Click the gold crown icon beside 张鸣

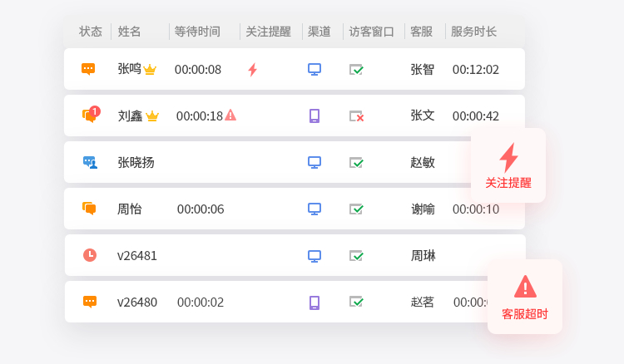[x=150, y=70]
